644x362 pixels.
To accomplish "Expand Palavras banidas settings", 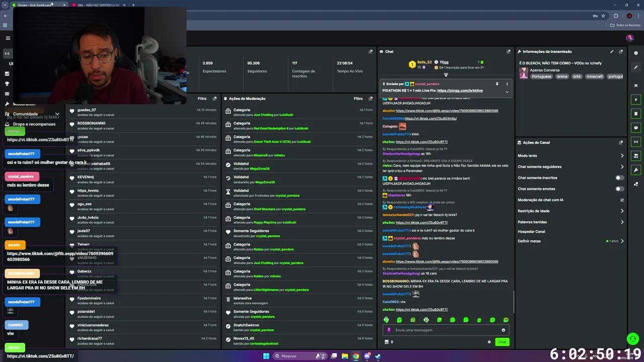I will click(x=622, y=222).
